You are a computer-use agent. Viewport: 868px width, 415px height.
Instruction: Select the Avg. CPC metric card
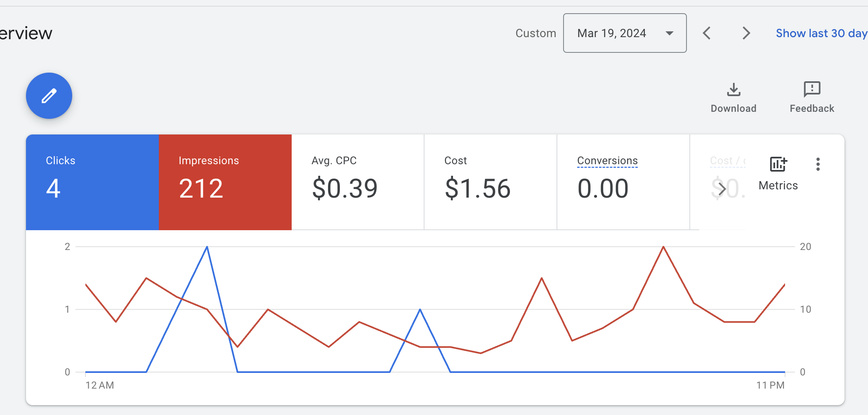coord(358,182)
